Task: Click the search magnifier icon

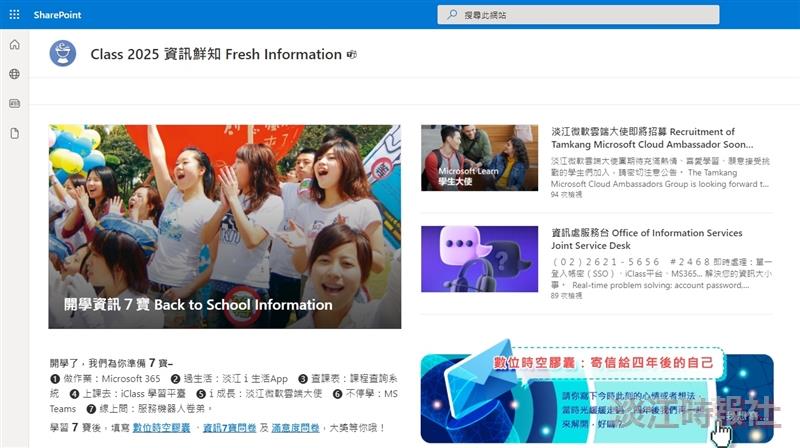Action: tap(452, 15)
